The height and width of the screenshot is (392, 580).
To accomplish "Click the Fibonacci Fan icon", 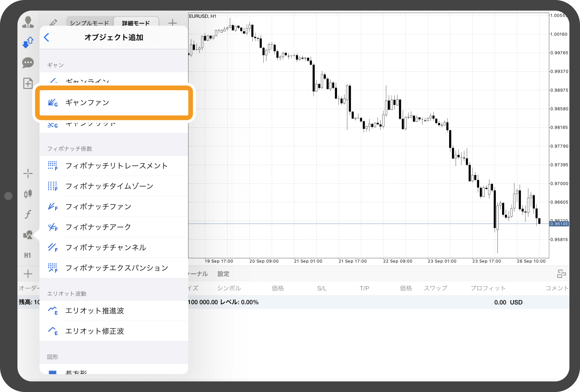I will (53, 207).
